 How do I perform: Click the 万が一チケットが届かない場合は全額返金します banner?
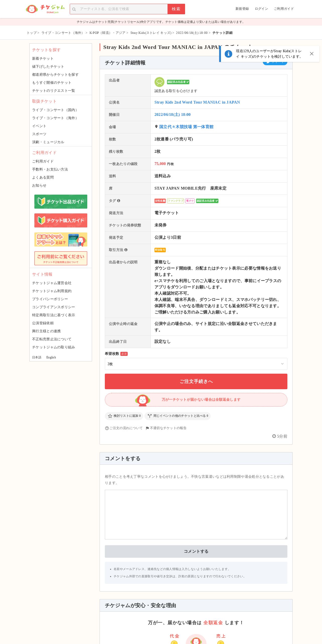pos(196,400)
